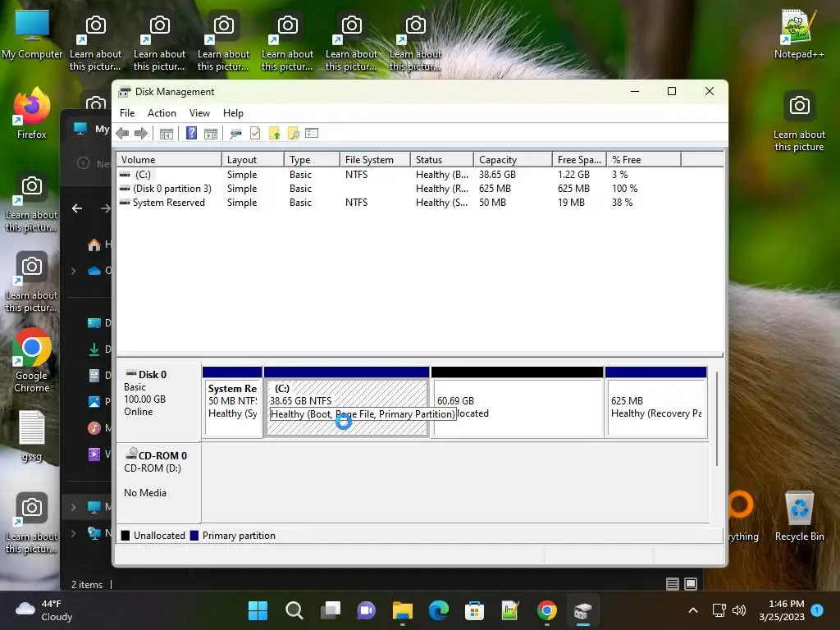
Task: Toggle the Show/Hide Console Tree toolbar icon
Action: 166,134
